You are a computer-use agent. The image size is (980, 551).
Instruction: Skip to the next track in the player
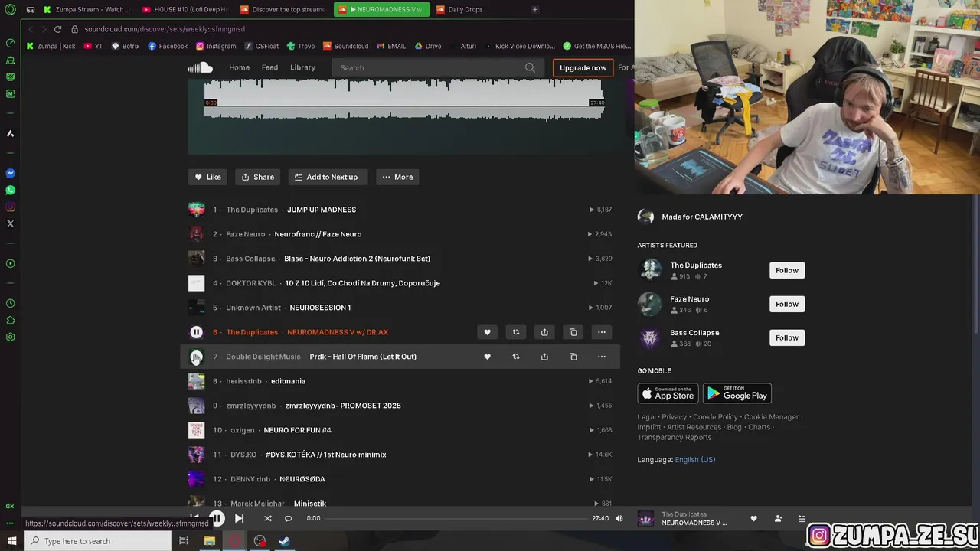point(239,518)
